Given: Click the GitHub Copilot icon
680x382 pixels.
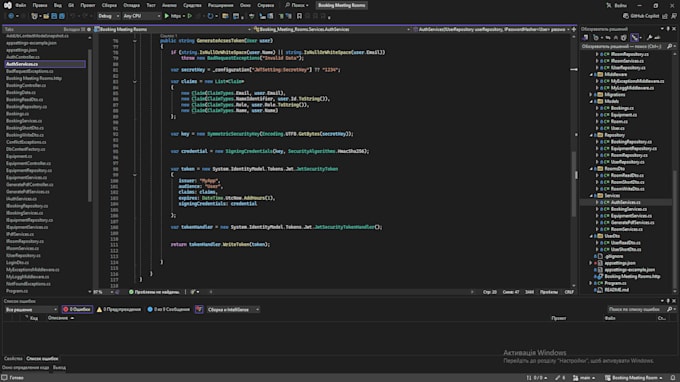Looking at the screenshot, I should (x=625, y=16).
